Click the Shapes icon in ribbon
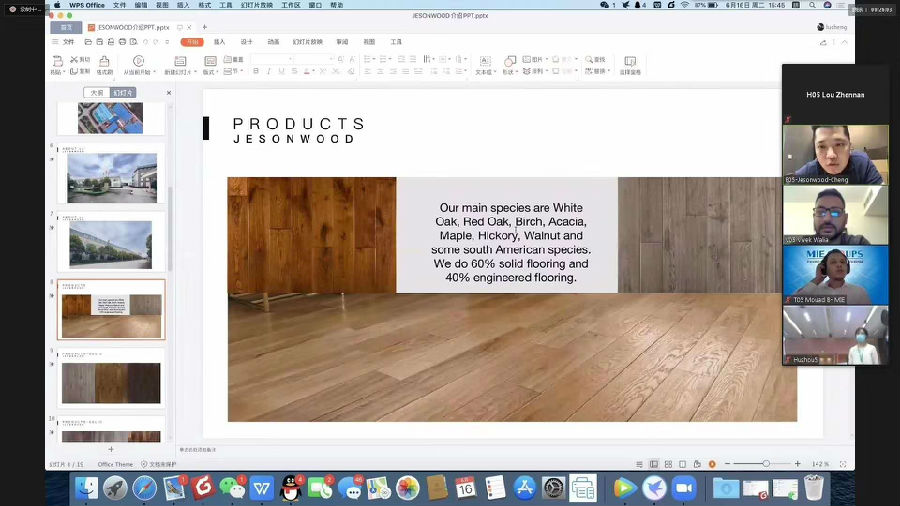 (508, 61)
